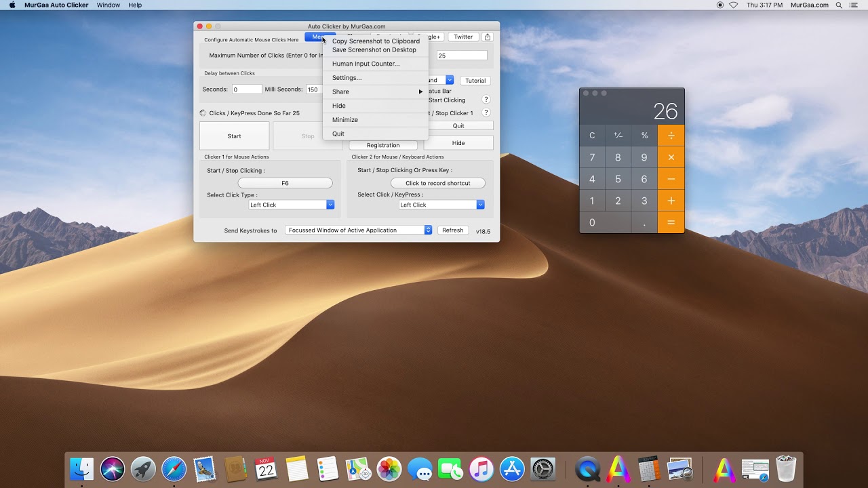868x488 pixels.
Task: Open System Preferences gear in dock
Action: (543, 469)
